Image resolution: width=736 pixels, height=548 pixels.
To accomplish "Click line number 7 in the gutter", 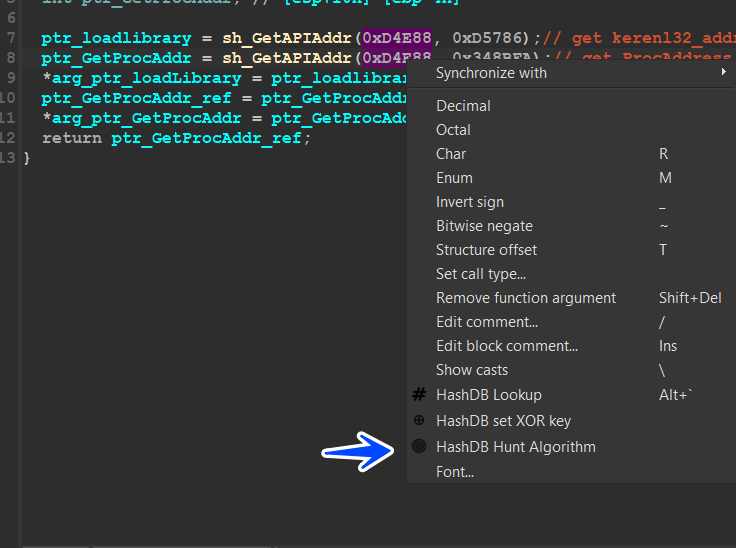I will point(11,38).
